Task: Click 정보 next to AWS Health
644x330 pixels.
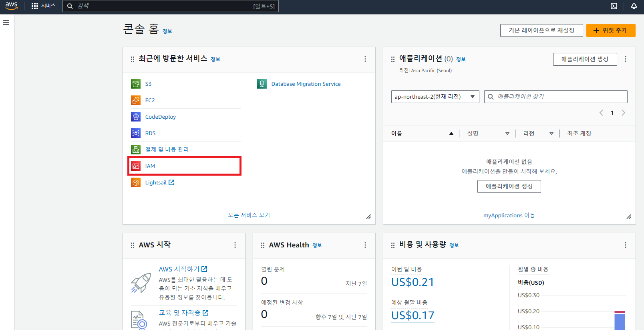Action: click(317, 245)
